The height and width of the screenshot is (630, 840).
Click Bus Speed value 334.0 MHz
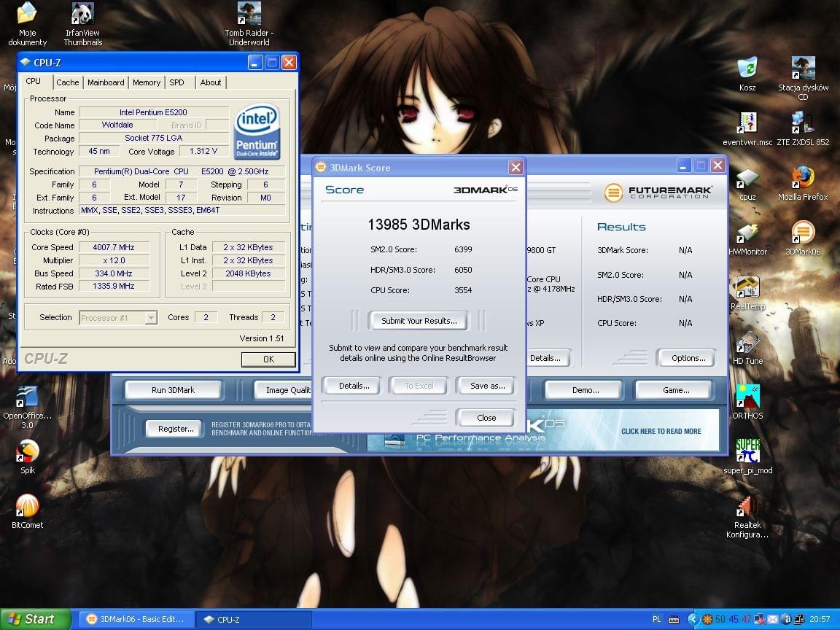114,273
